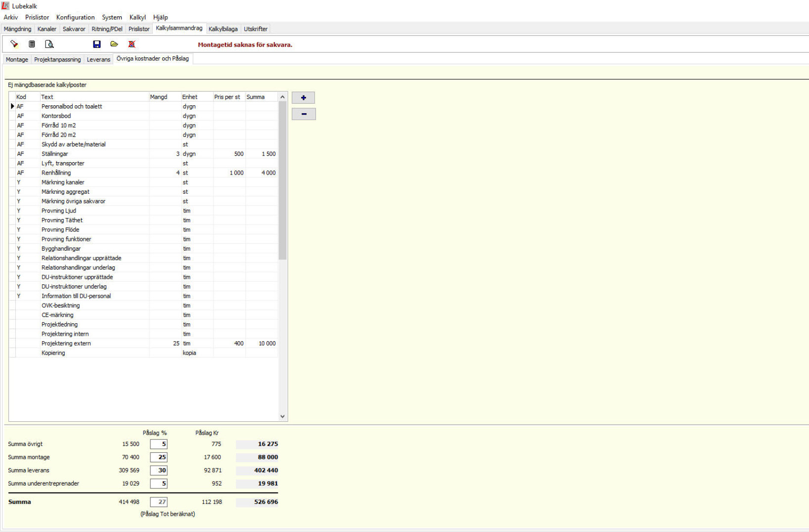Switch to the Projektanpassning sub-tab
Screen dimensions: 809x532
point(57,59)
